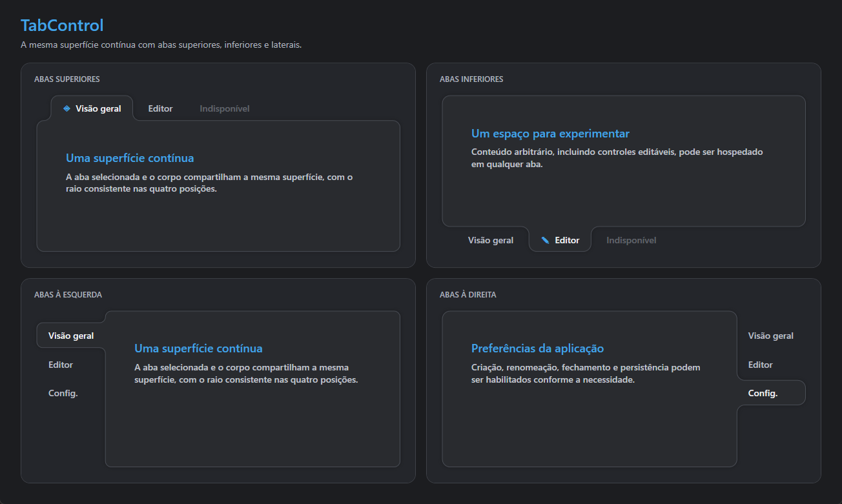Image resolution: width=842 pixels, height=504 pixels.
Task: Select Visão geral tab in Abas Inferiores
Action: [491, 240]
